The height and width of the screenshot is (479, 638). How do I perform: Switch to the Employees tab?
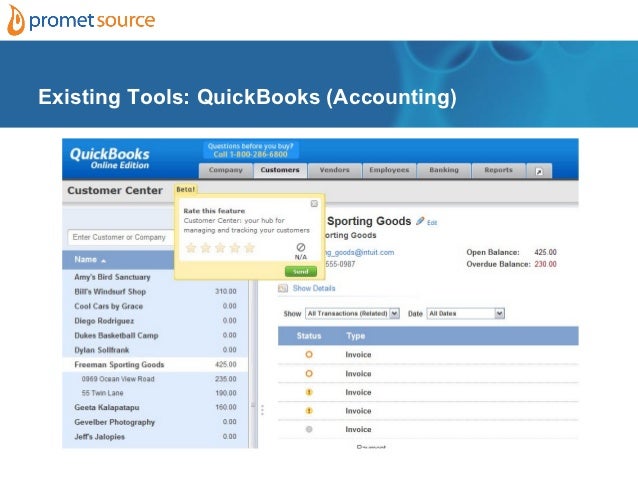(389, 171)
